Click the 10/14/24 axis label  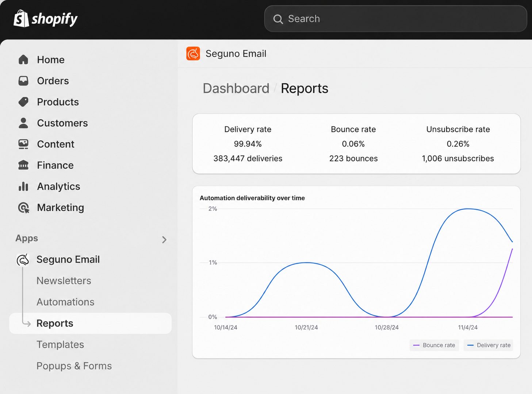click(x=226, y=327)
